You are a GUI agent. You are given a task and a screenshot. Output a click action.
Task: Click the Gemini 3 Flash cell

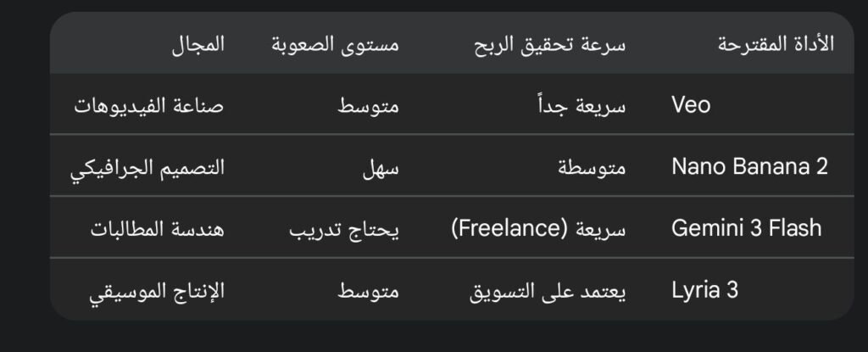(746, 227)
